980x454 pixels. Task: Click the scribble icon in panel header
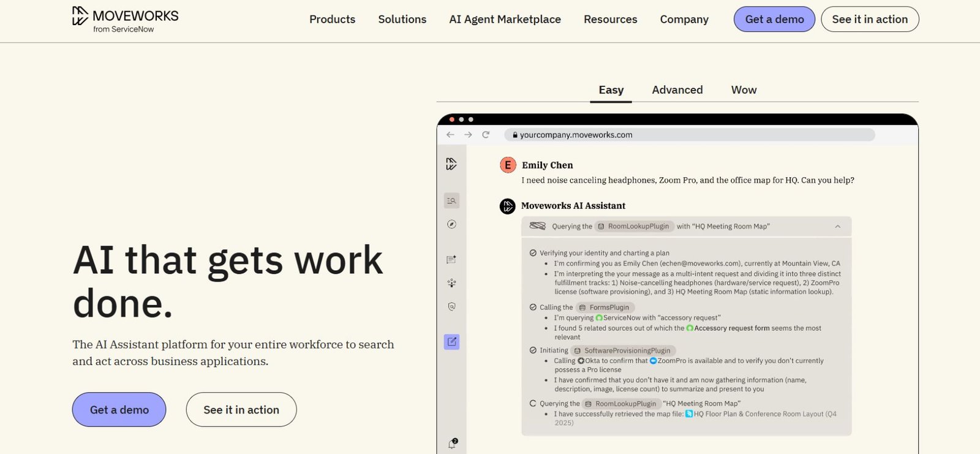[x=537, y=226]
